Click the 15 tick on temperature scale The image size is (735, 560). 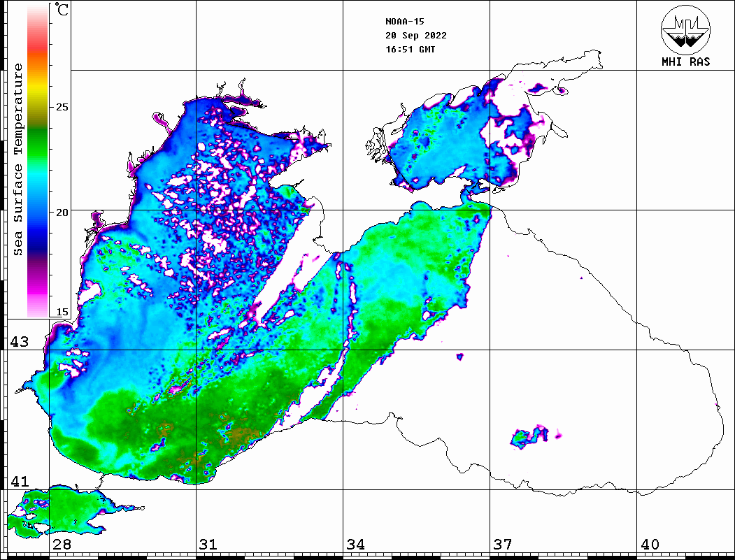coord(62,312)
